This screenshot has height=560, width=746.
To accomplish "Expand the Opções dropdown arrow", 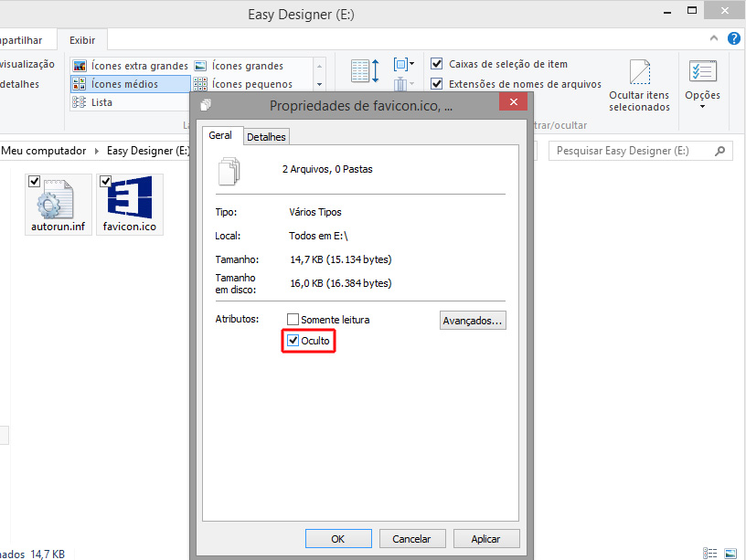I will (x=702, y=107).
